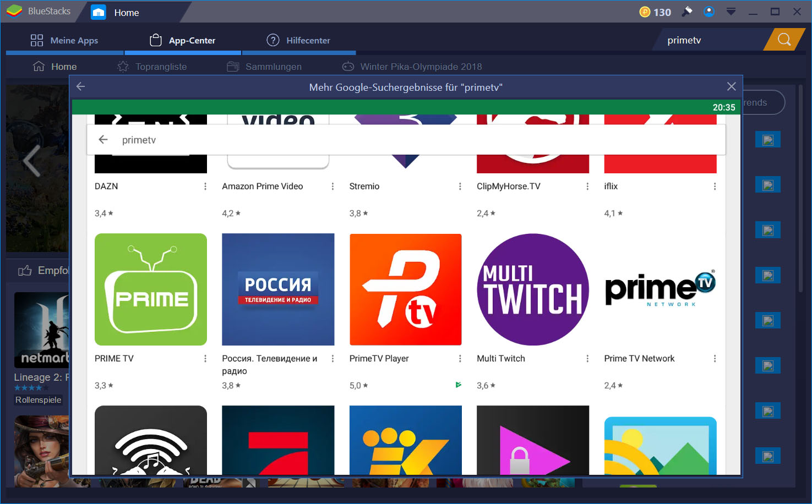This screenshot has width=812, height=504.
Task: Open the Winter Pika-Olympiade 2018 tab
Action: [412, 67]
